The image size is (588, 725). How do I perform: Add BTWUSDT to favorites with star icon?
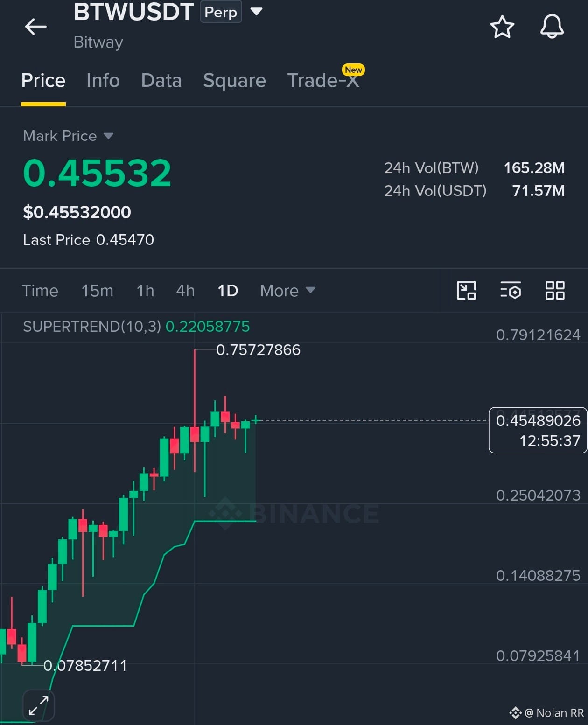pyautogui.click(x=502, y=27)
